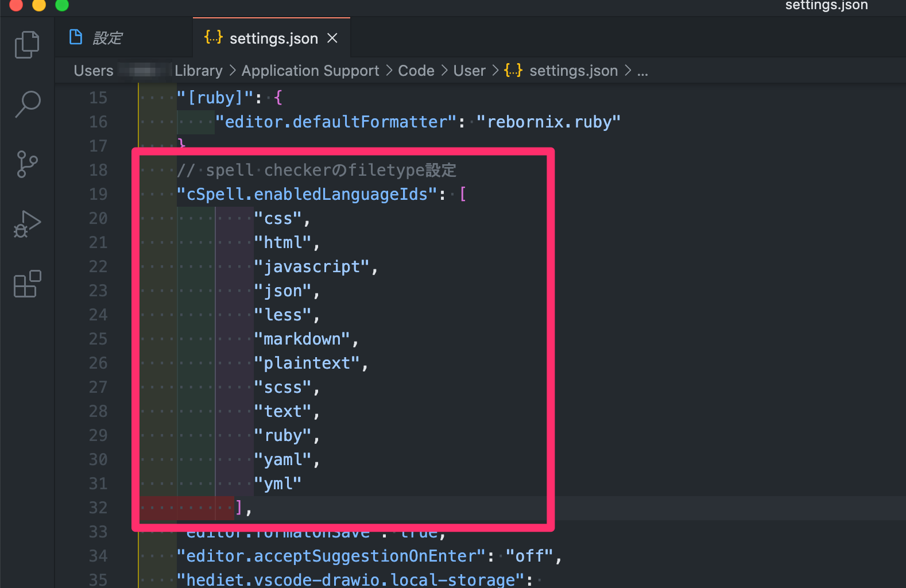This screenshot has height=588, width=906.
Task: Open the Extensions view
Action: (x=27, y=284)
